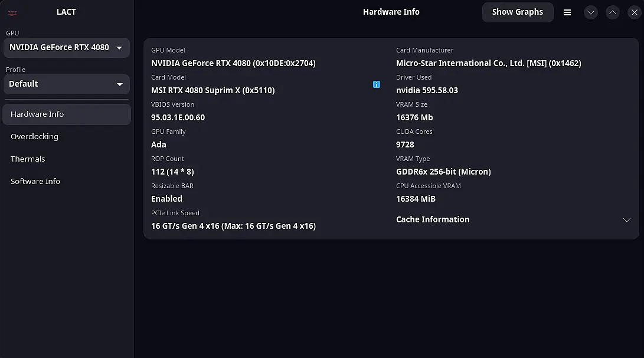Click the driver version nvidia 595.58.03
This screenshot has width=644, height=358.
(x=427, y=90)
